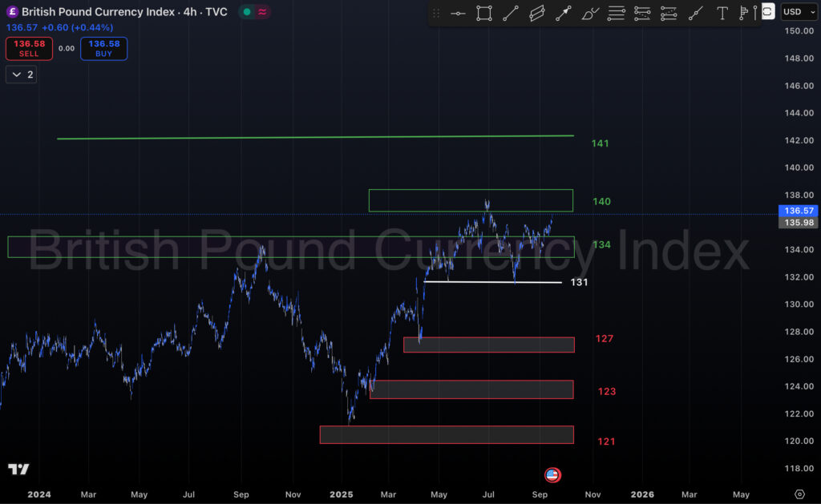Click the US flag icon near bottom
Viewport: 821px width, 504px height.
(x=551, y=474)
